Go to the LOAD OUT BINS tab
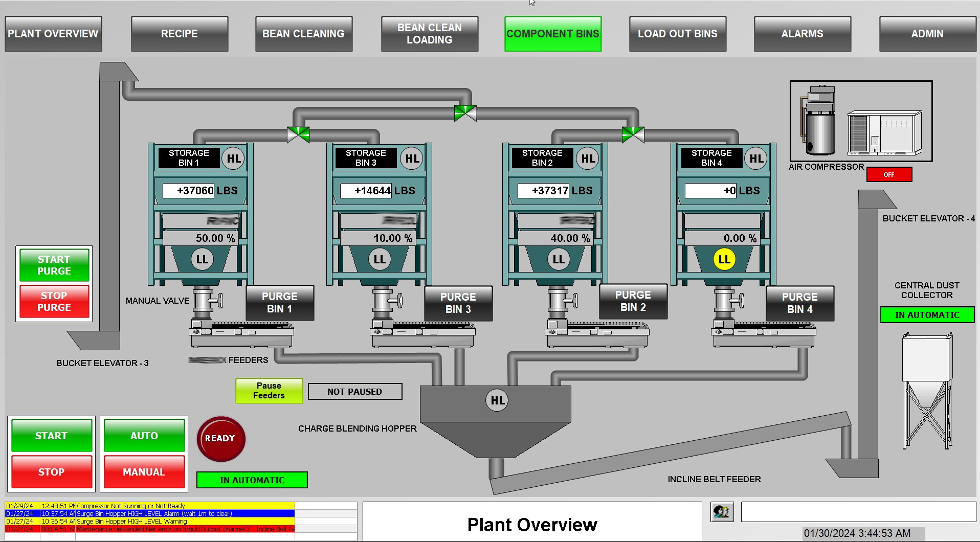This screenshot has height=542, width=980. click(x=677, y=34)
